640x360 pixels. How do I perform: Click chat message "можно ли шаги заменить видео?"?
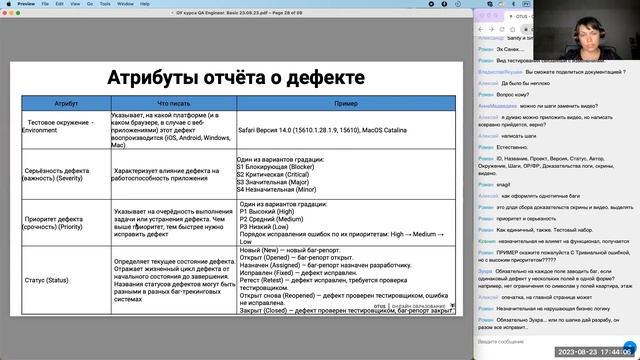559,106
